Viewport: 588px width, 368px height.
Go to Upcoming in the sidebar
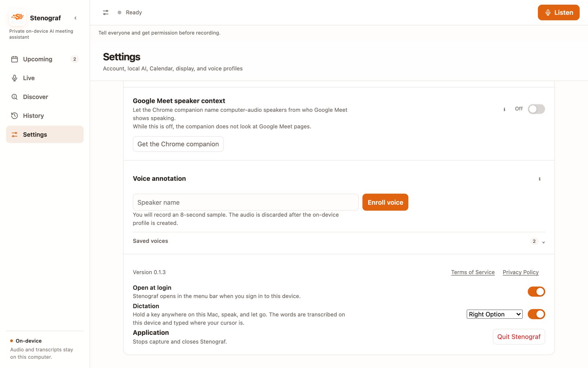(x=45, y=59)
